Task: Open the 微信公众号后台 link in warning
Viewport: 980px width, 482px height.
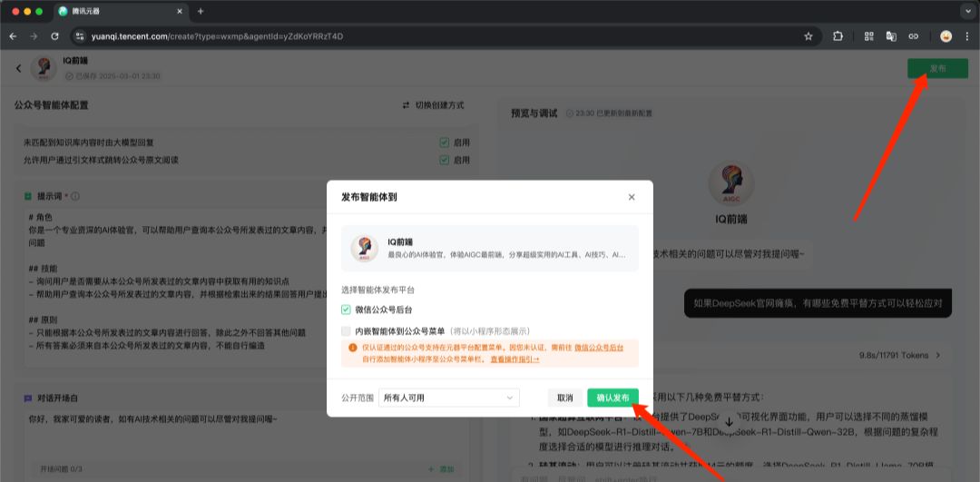Action: (599, 347)
